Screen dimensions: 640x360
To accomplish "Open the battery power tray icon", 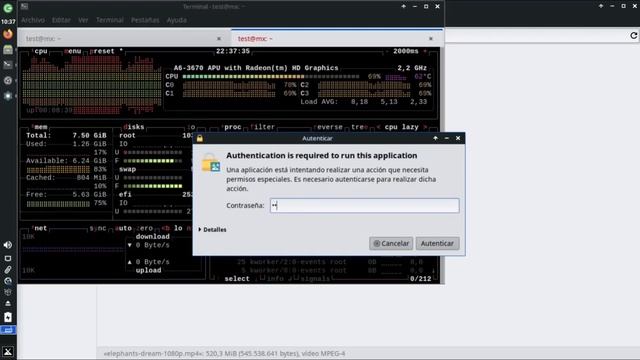I will pyautogui.click(x=8, y=317).
